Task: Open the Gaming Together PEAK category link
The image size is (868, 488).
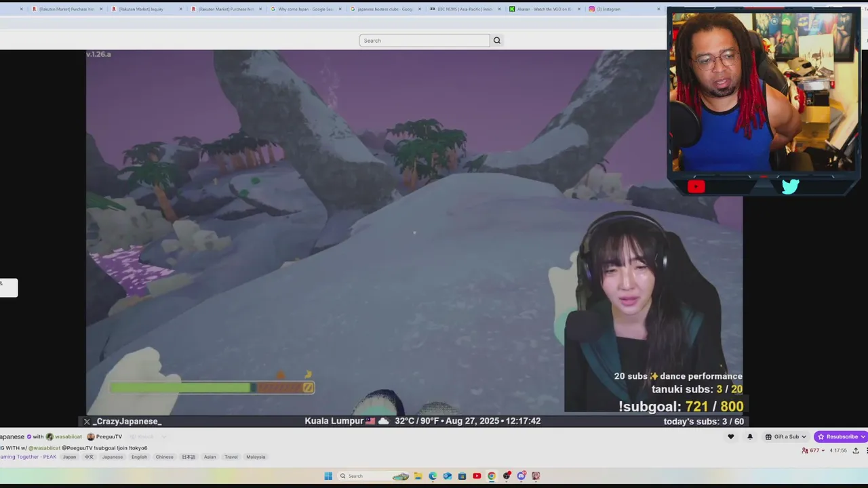Action: click(x=28, y=457)
